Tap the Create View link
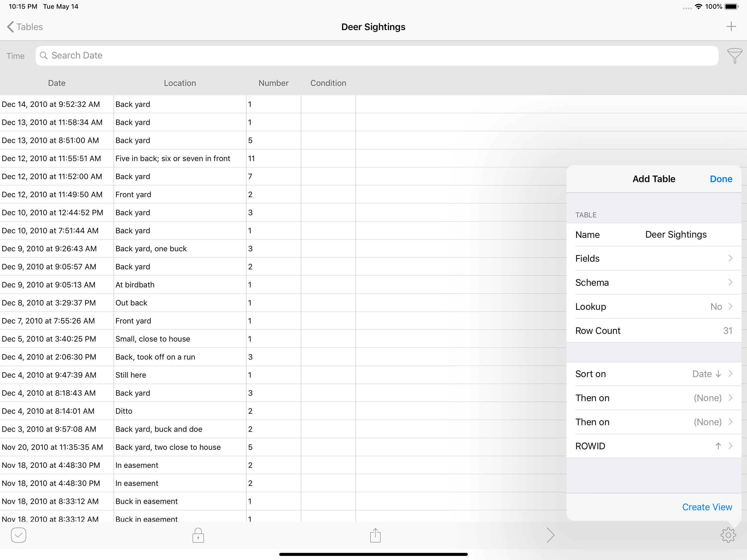 [707, 507]
